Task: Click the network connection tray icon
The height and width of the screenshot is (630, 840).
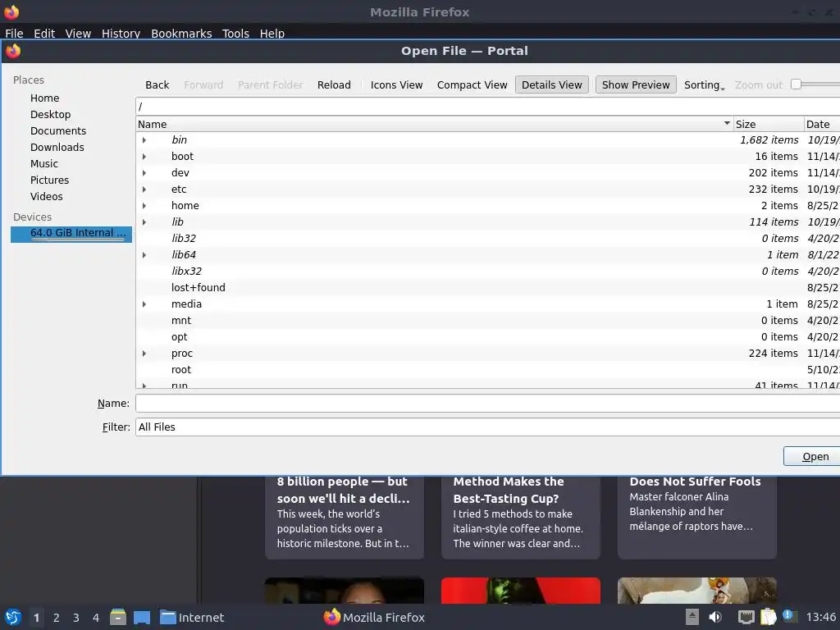Action: coord(746,617)
